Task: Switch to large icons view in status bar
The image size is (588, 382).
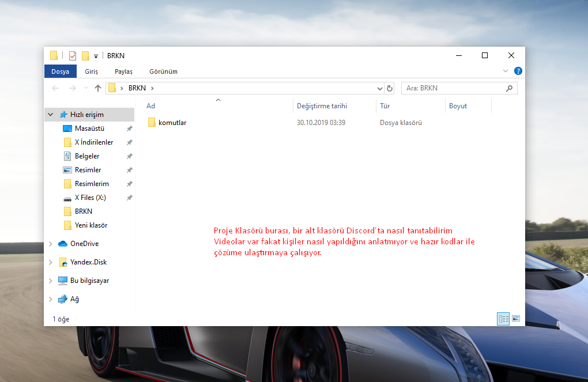Action: (516, 319)
